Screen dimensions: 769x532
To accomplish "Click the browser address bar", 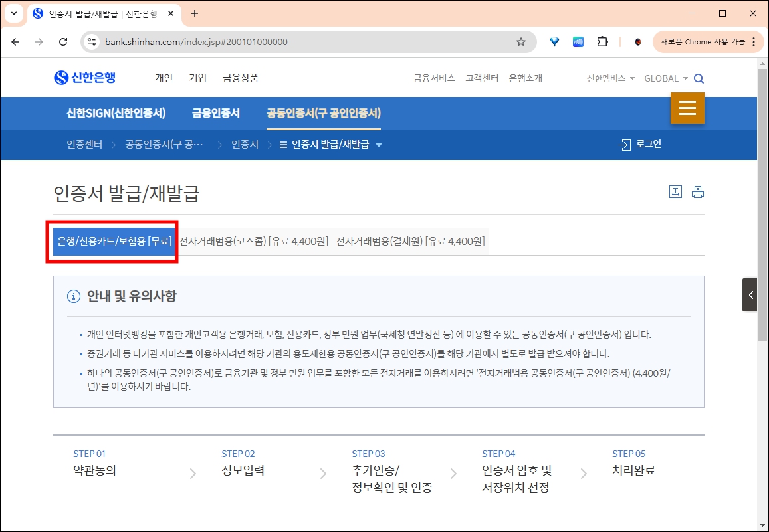I will tap(266, 41).
